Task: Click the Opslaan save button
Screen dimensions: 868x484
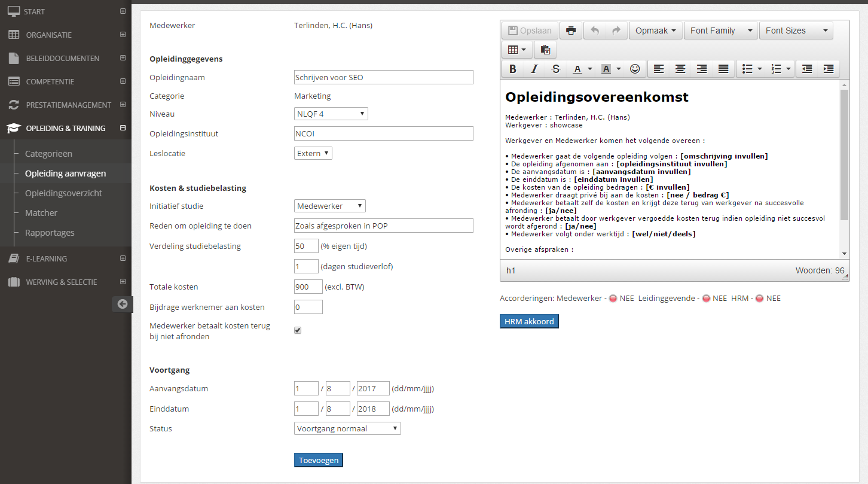Action: tap(530, 31)
